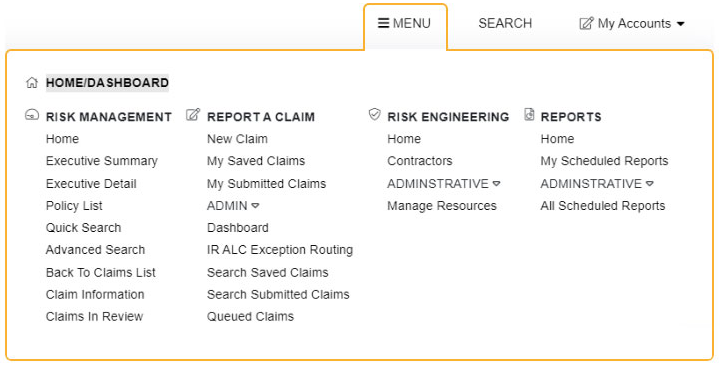Expand ADMINSTRATIVE under Reports
The width and height of the screenshot is (720, 369).
pos(649,184)
